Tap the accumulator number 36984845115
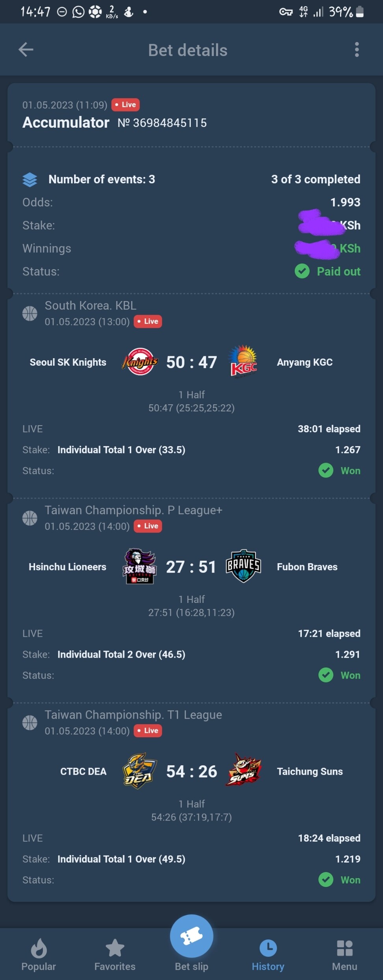Image resolution: width=383 pixels, height=980 pixels. (162, 123)
